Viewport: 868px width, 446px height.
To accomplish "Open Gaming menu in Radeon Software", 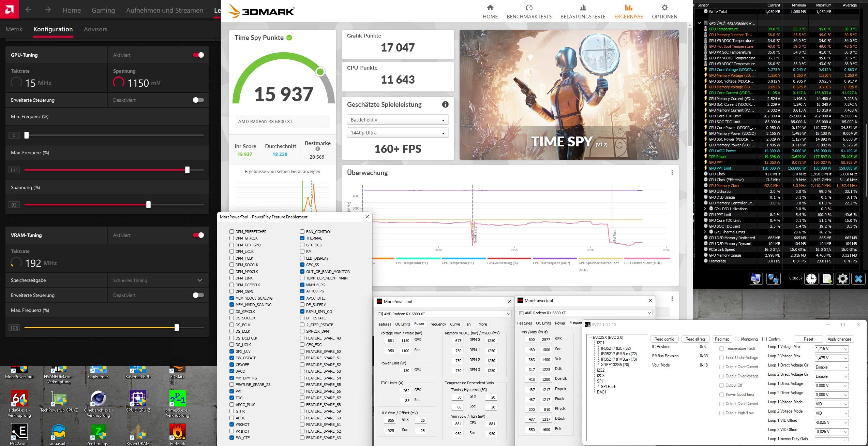I will 103,10.
